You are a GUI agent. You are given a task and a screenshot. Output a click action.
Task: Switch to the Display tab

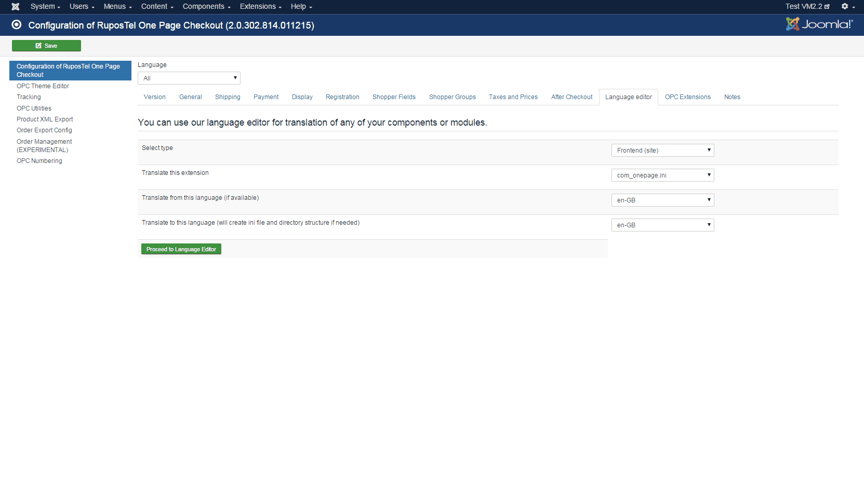[x=302, y=97]
